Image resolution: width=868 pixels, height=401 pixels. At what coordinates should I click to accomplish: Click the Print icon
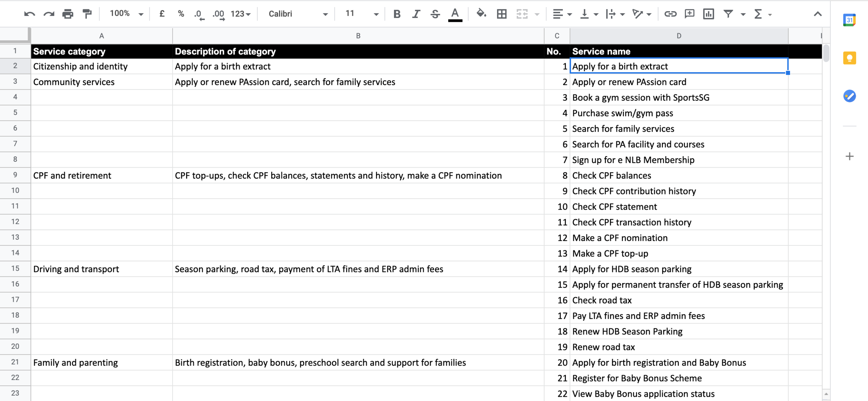point(68,14)
